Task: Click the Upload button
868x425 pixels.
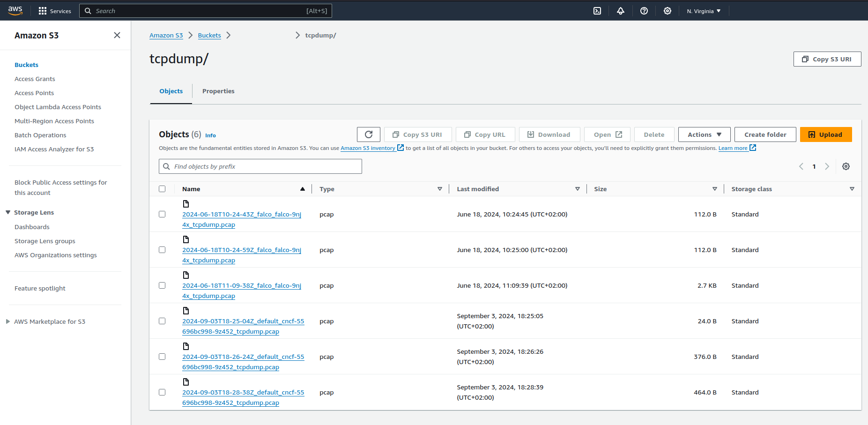Action: pyautogui.click(x=826, y=134)
